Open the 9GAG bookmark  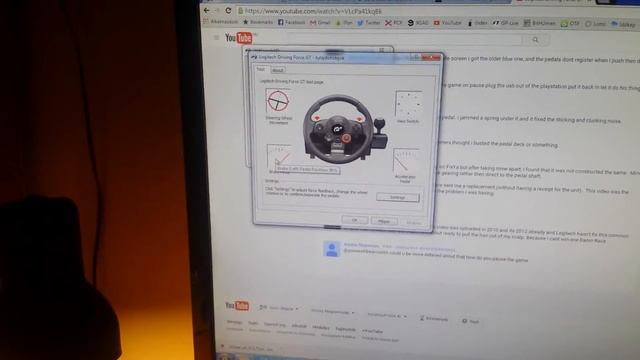[418, 23]
